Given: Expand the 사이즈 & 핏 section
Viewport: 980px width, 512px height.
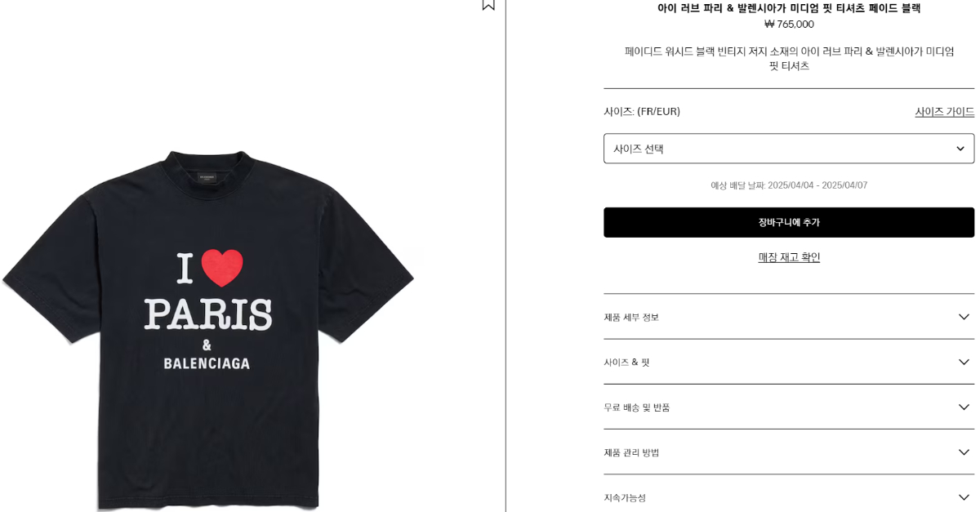Looking at the screenshot, I should pos(789,362).
